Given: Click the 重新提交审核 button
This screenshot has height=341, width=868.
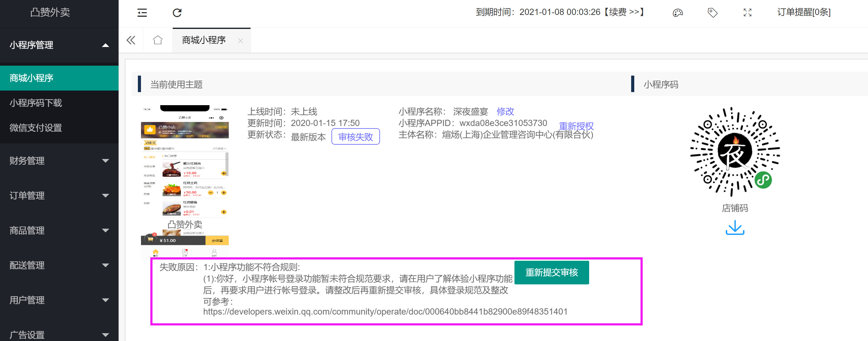Looking at the screenshot, I should click(551, 272).
